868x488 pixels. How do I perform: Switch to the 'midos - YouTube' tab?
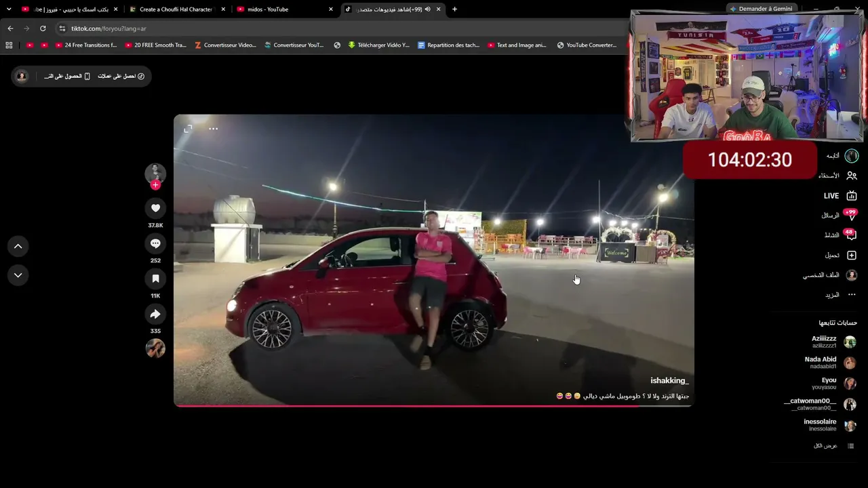click(285, 9)
